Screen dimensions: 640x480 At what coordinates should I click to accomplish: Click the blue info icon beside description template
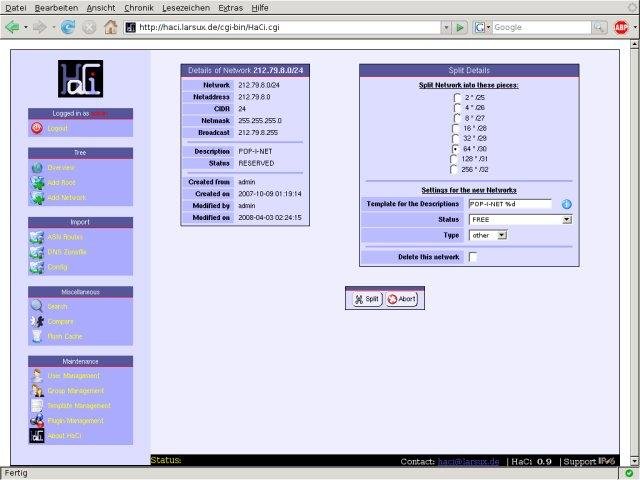[x=566, y=204]
